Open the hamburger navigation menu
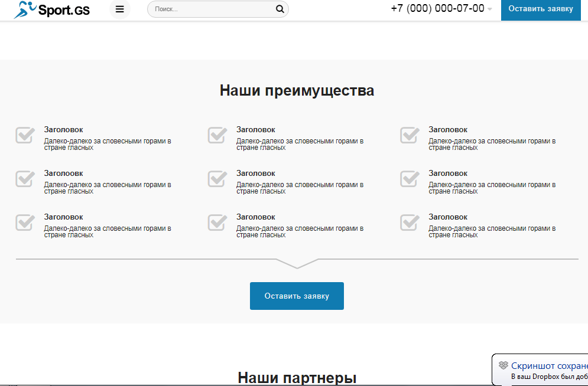Screen dimensions: 588x386 coord(120,9)
